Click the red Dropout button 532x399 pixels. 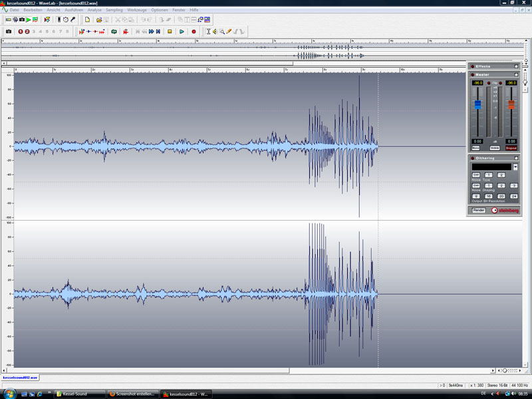tap(511, 148)
